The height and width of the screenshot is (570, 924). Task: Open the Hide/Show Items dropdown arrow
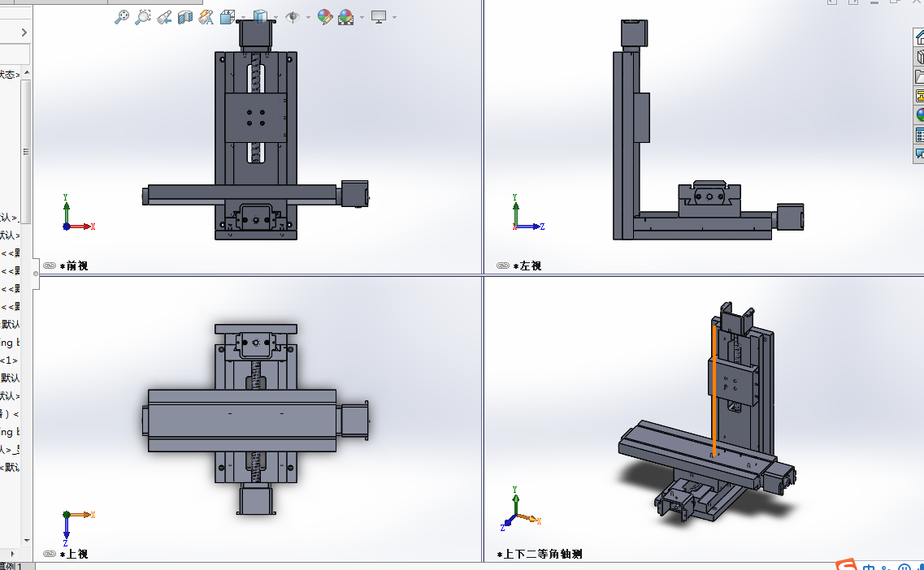coord(308,18)
